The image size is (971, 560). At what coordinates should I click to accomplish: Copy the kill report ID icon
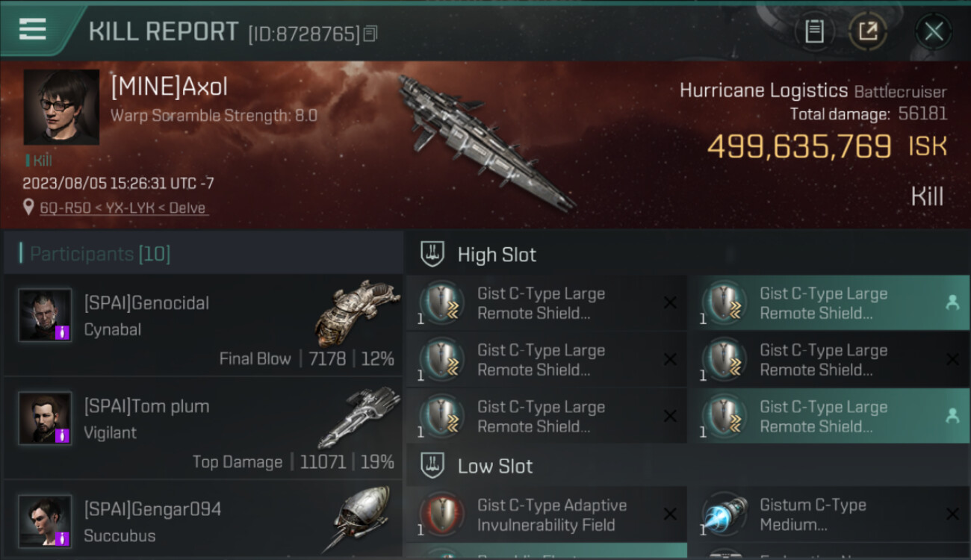point(371,34)
